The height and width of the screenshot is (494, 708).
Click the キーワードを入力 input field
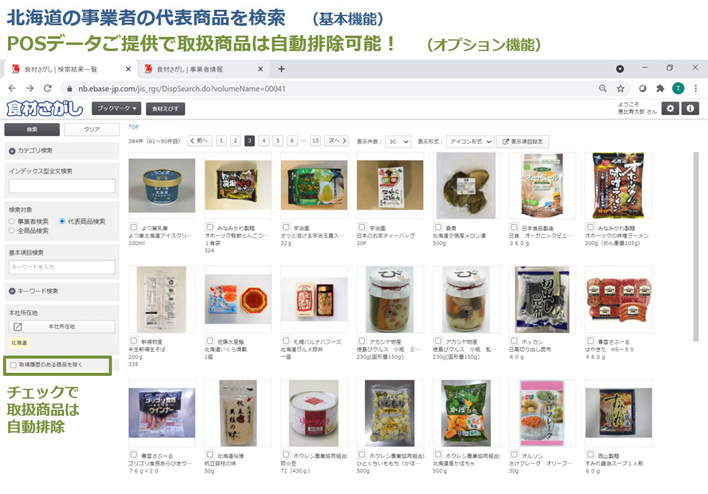pyautogui.click(x=61, y=267)
